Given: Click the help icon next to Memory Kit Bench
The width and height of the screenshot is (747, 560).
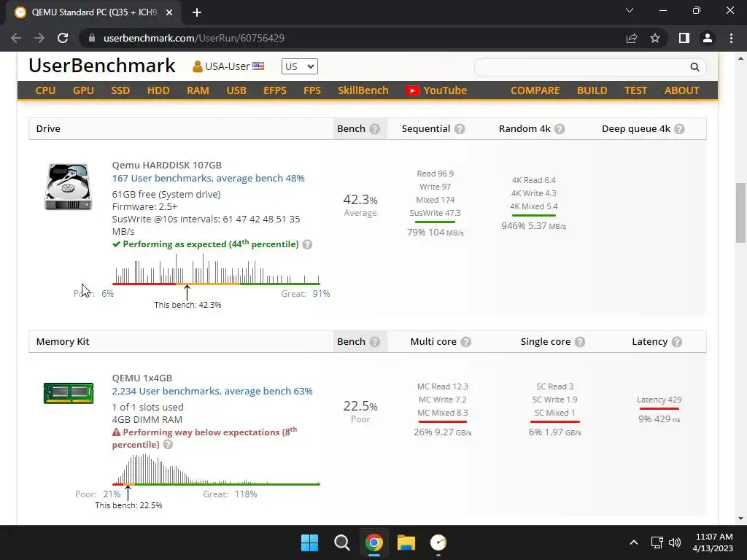Looking at the screenshot, I should pos(375,342).
